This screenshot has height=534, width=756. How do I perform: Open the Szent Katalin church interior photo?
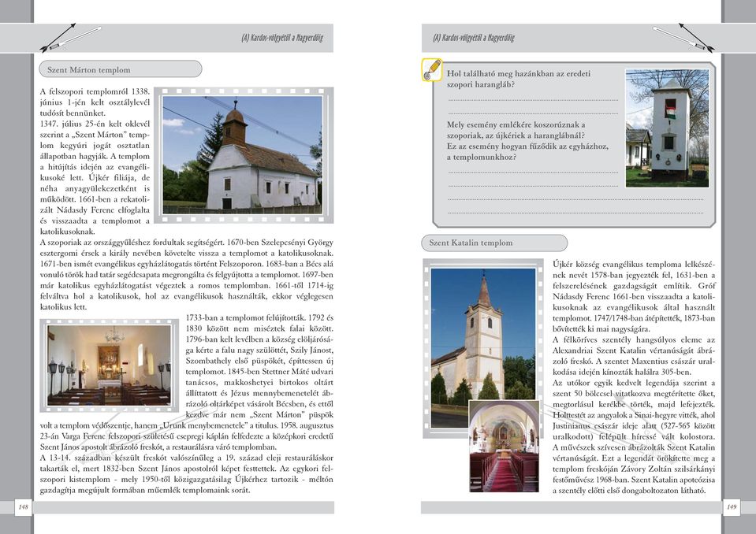[504, 446]
